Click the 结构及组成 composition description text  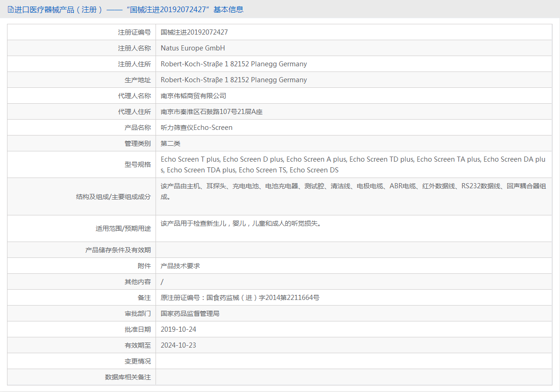353,191
